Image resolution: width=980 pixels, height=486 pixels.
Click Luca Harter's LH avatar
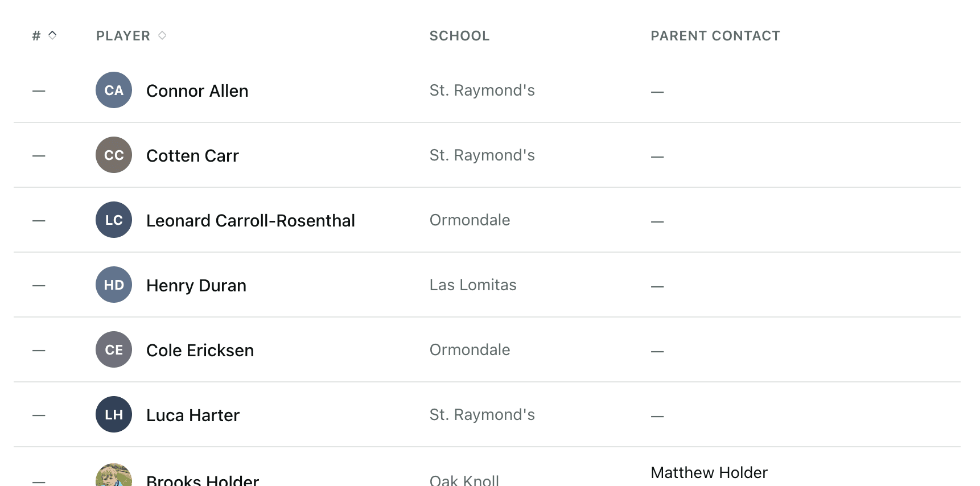point(114,414)
